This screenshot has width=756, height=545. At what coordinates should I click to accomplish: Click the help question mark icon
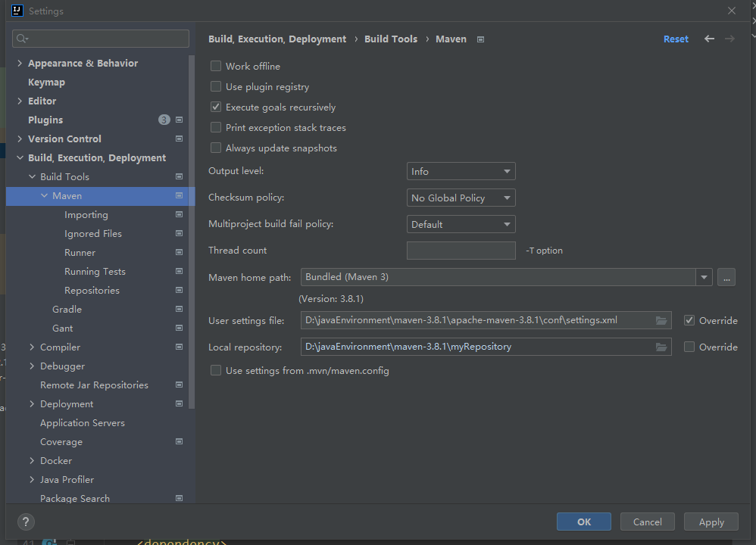tap(26, 522)
